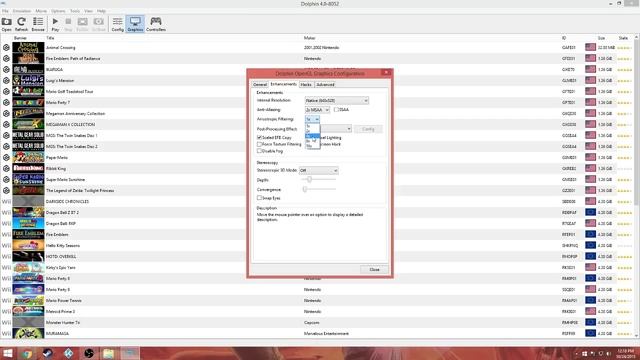The height and width of the screenshot is (360, 640).
Task: Click the star rating of Paper Mario
Action: coord(624,158)
